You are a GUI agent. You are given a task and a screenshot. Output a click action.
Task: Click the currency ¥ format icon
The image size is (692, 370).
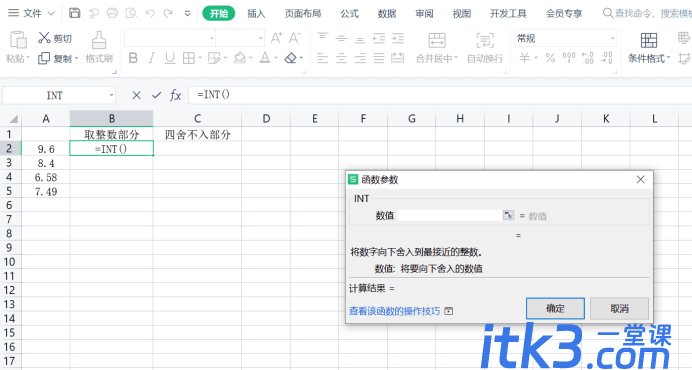524,58
